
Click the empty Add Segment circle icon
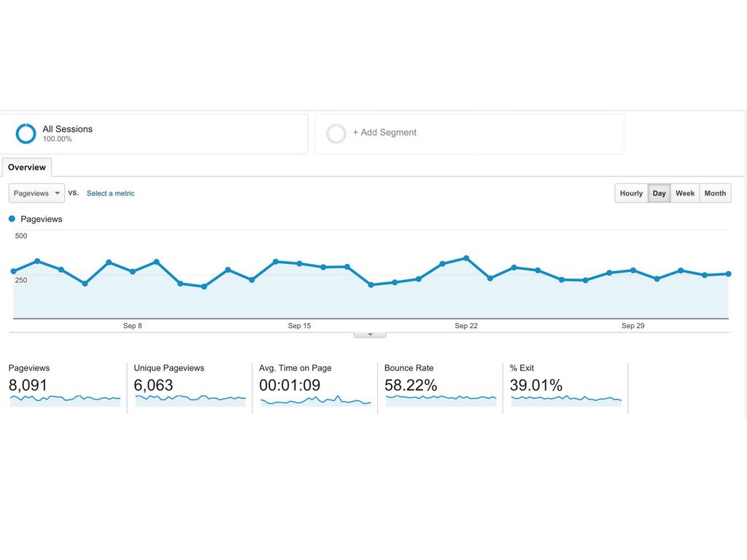[336, 133]
